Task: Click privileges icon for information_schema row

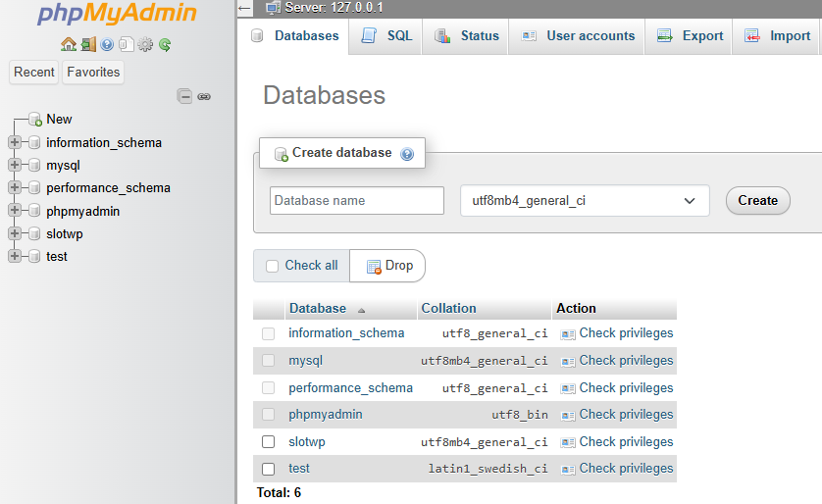Action: pyautogui.click(x=568, y=334)
